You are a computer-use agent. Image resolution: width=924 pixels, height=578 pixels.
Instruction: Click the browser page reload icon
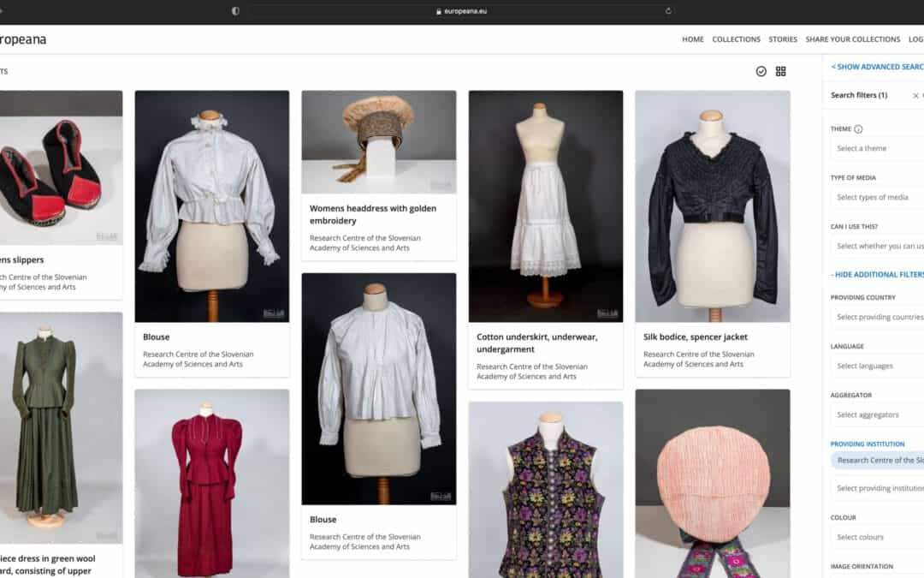pyautogui.click(x=668, y=11)
